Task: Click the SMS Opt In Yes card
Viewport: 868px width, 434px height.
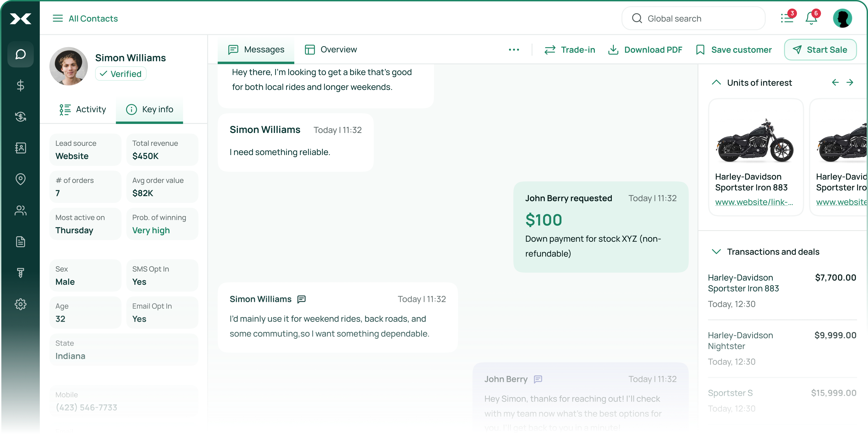Action: click(x=162, y=275)
